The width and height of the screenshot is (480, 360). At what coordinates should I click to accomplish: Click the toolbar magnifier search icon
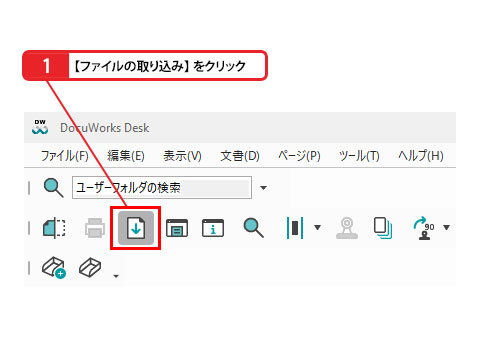coord(253,228)
